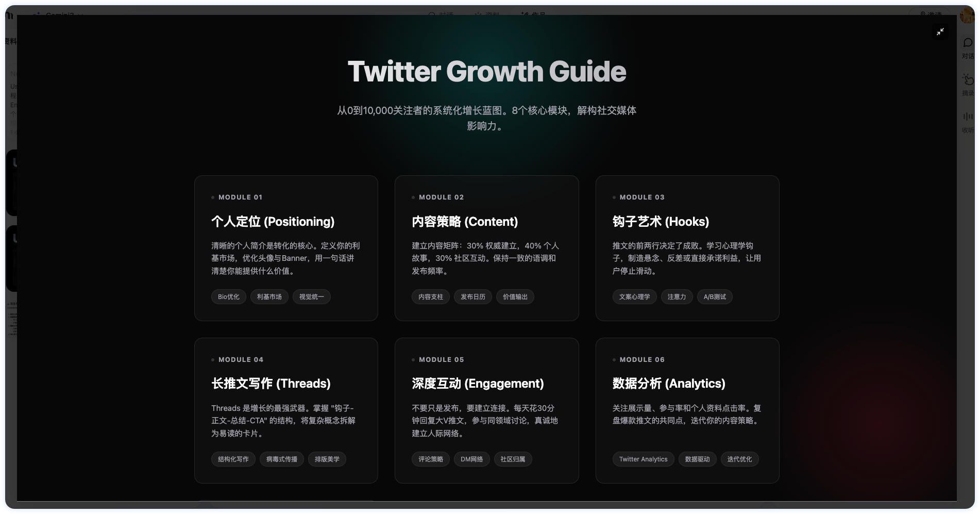Click the MODULE 05 label

point(441,359)
